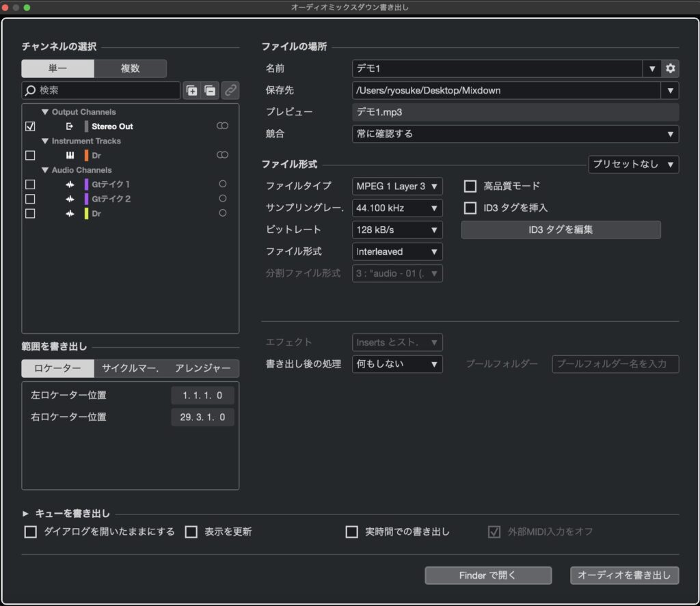Open the ビットレート 128 kB/s dropdown

tap(397, 230)
